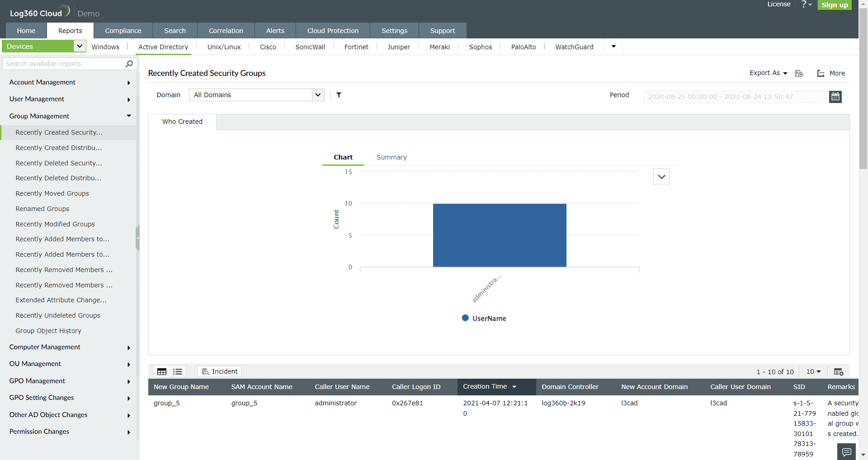Open Renamed Groups report
The width and height of the screenshot is (868, 460).
click(42, 209)
